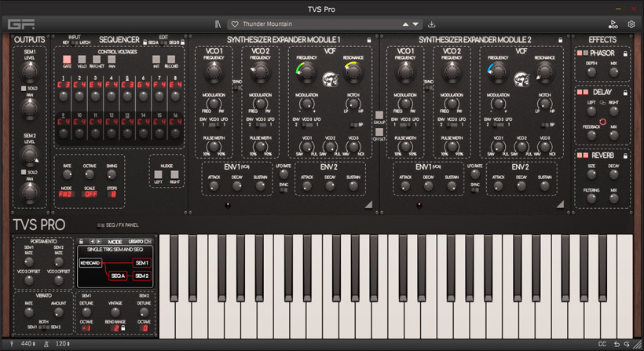
Task: Change the sequencer SCALE display showing OFF
Action: 90,194
